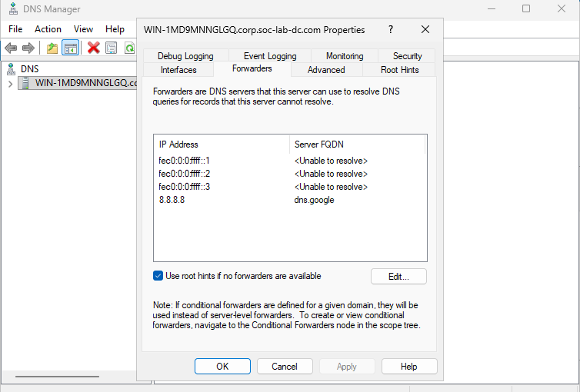Open the File menu
Image resolution: width=580 pixels, height=392 pixels.
(x=15, y=29)
